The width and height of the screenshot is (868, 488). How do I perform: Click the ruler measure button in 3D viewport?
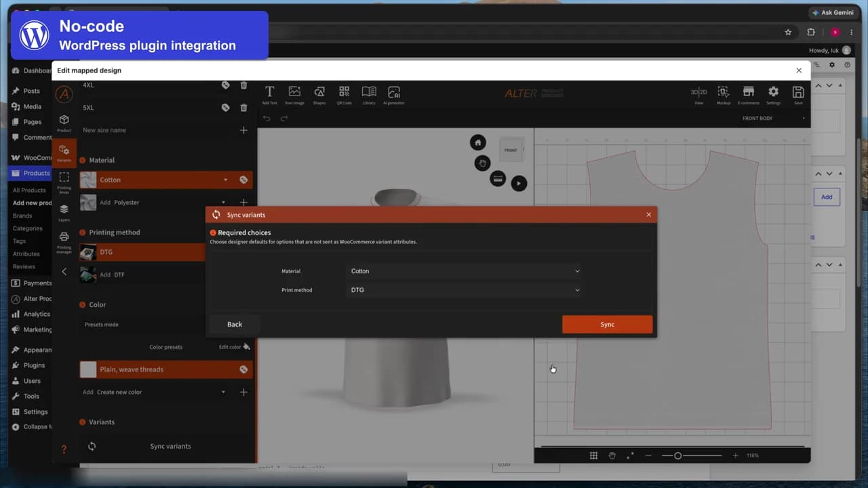pos(498,179)
